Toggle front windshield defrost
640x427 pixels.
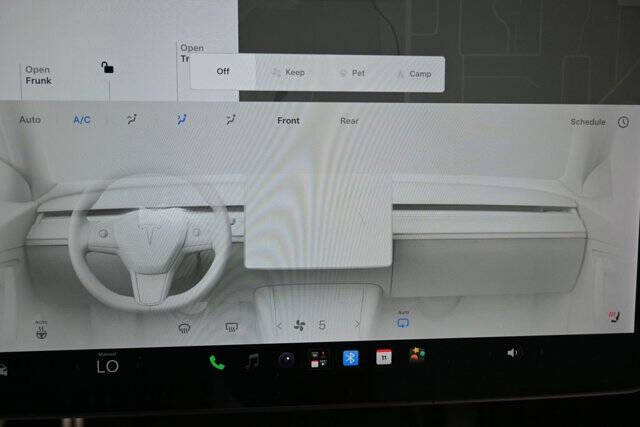(x=184, y=328)
